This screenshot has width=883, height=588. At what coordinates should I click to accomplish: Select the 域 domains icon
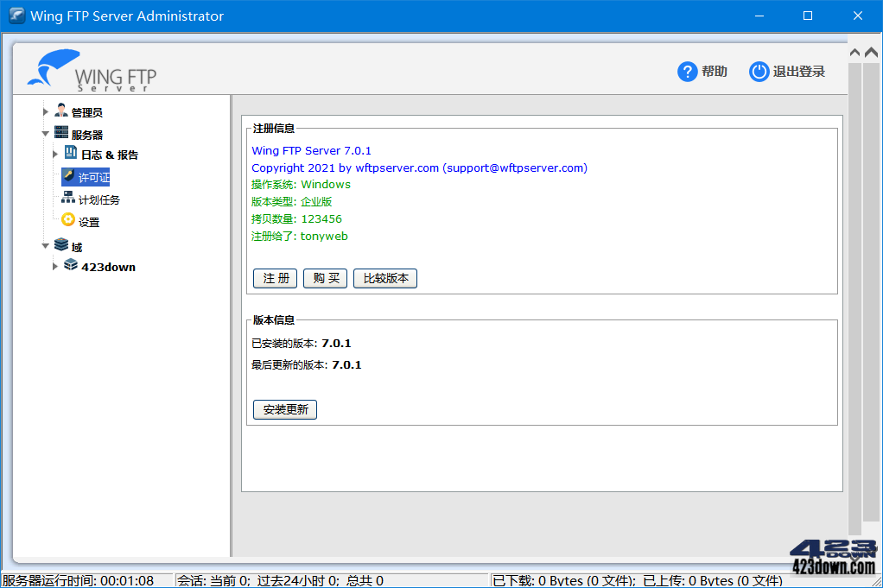coord(63,243)
